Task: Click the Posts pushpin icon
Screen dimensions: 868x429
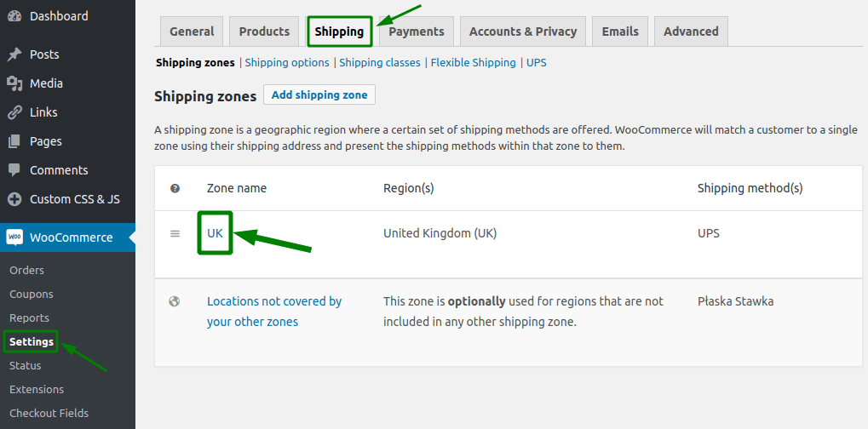Action: 14,54
